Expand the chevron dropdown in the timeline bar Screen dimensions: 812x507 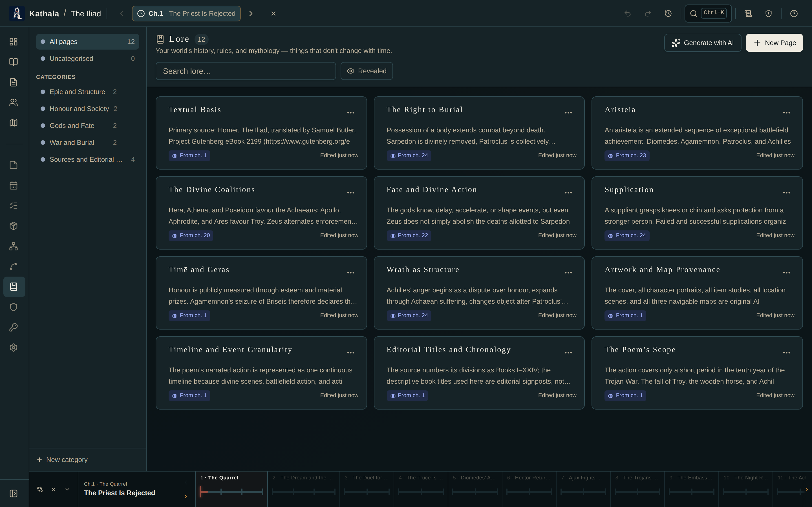(x=67, y=489)
